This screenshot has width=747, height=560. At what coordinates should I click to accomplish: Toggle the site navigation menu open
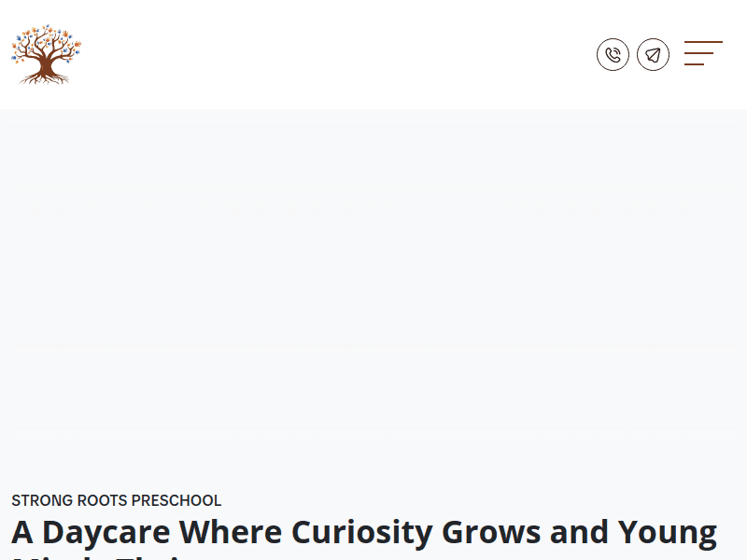pos(703,53)
